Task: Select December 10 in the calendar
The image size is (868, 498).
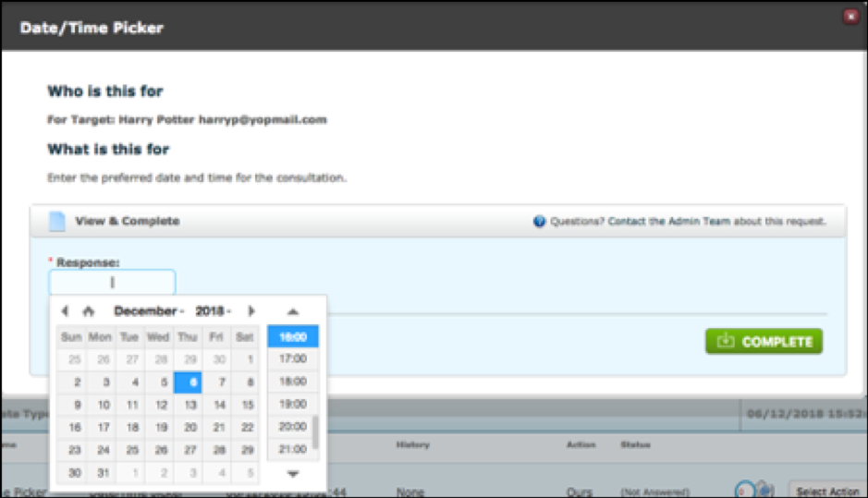Action: [x=102, y=405]
